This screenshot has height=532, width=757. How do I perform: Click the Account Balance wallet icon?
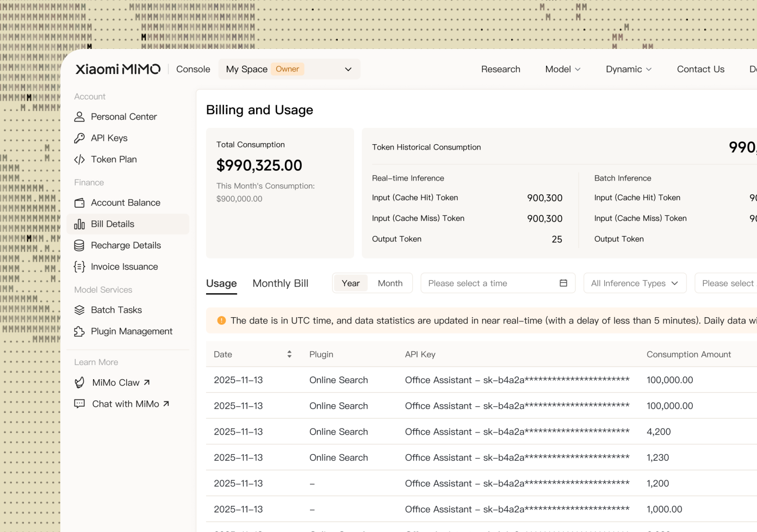[x=79, y=203]
